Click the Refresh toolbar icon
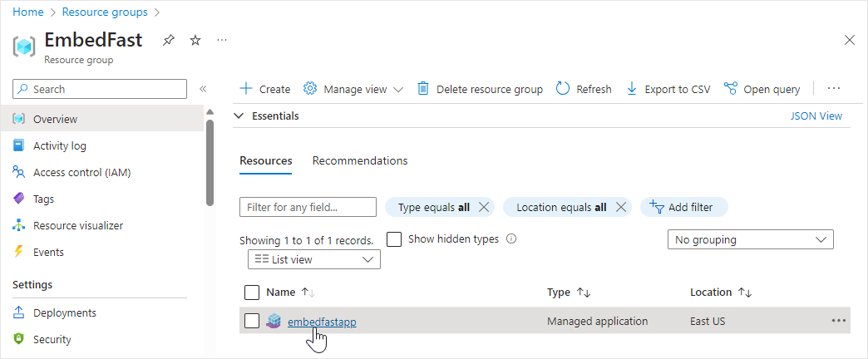The image size is (868, 359). [x=563, y=89]
